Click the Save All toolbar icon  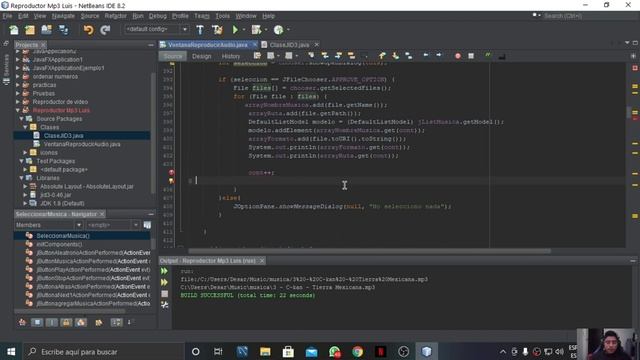[x=64, y=30]
